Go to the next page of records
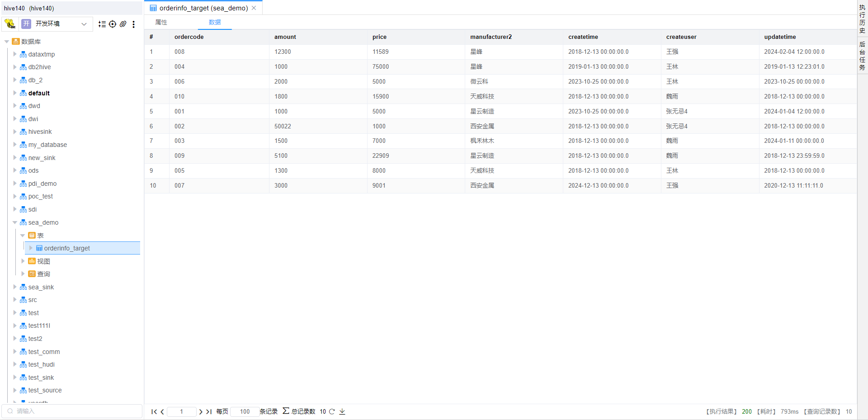 [201, 411]
